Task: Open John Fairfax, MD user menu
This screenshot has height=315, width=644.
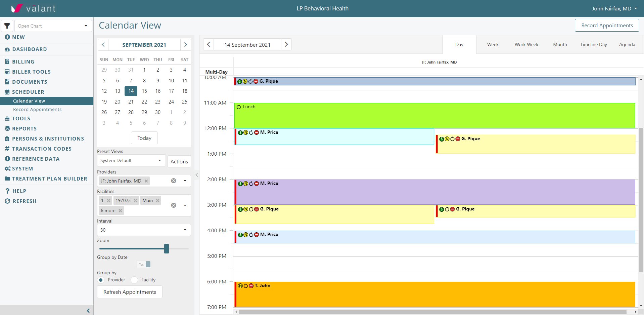Action: (614, 8)
